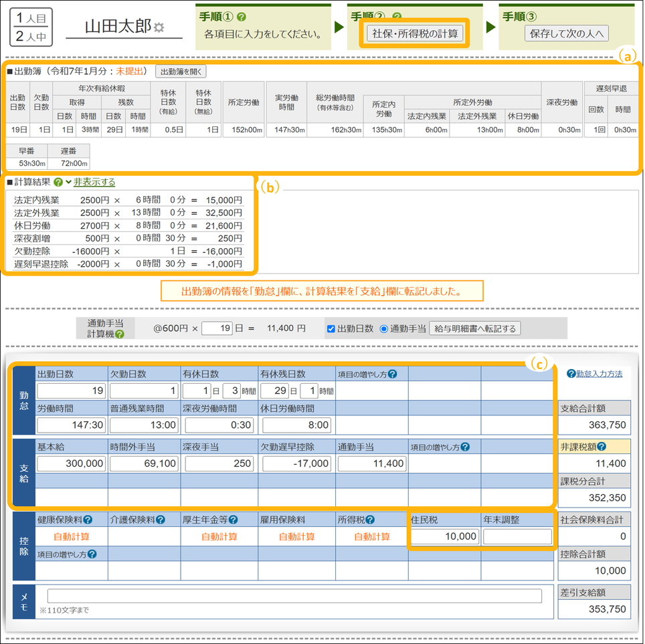645x644 pixels.
Task: Toggle the 出勤日数 checkbox
Action: click(x=331, y=328)
